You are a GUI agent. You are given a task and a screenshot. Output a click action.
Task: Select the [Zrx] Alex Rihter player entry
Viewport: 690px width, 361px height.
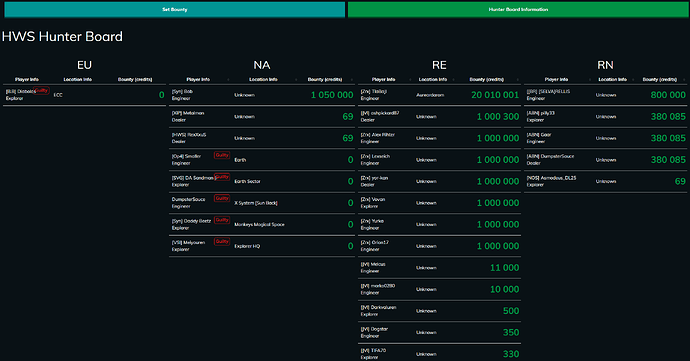(378, 138)
